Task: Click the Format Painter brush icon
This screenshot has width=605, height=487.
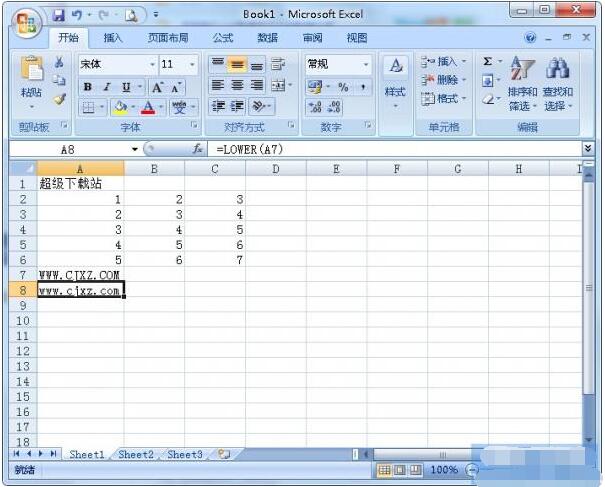Action: point(59,99)
